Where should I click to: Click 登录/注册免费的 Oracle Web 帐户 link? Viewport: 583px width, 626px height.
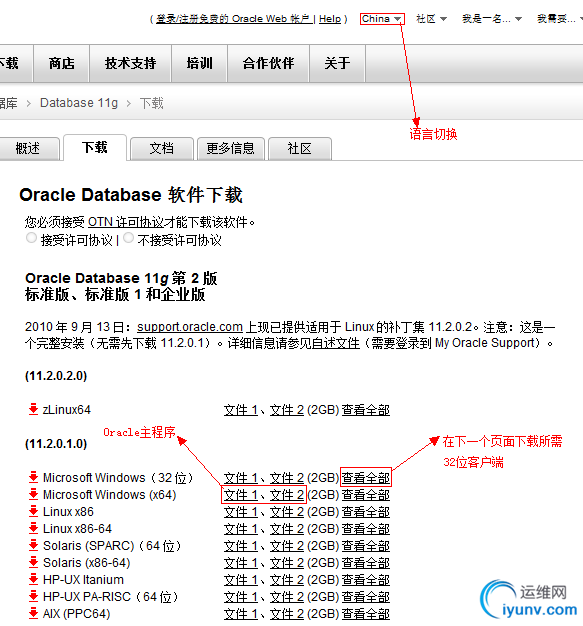(x=234, y=19)
